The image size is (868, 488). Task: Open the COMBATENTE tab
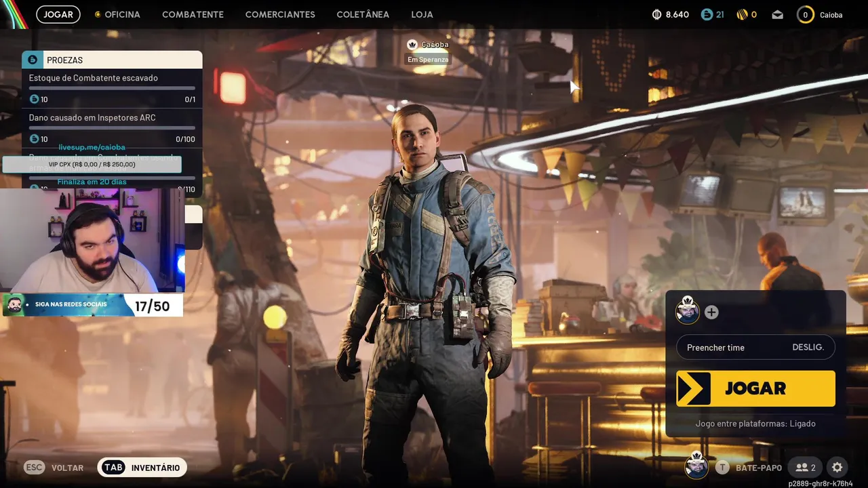pyautogui.click(x=193, y=14)
